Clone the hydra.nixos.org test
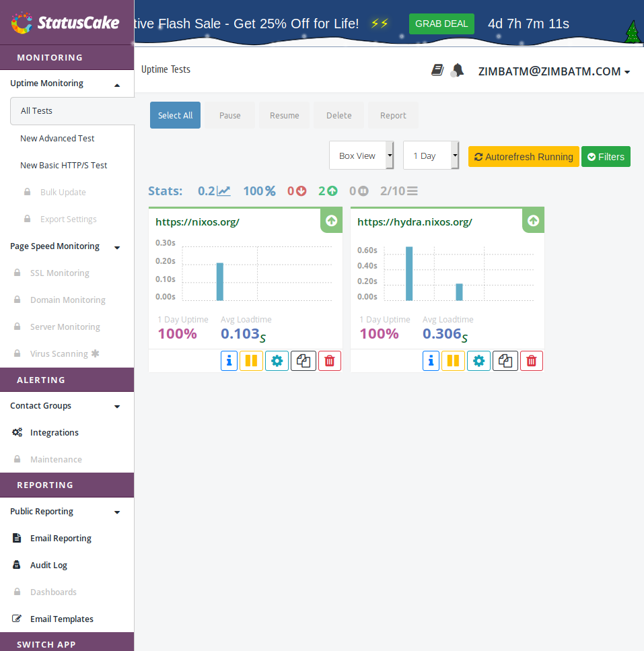 pyautogui.click(x=505, y=360)
